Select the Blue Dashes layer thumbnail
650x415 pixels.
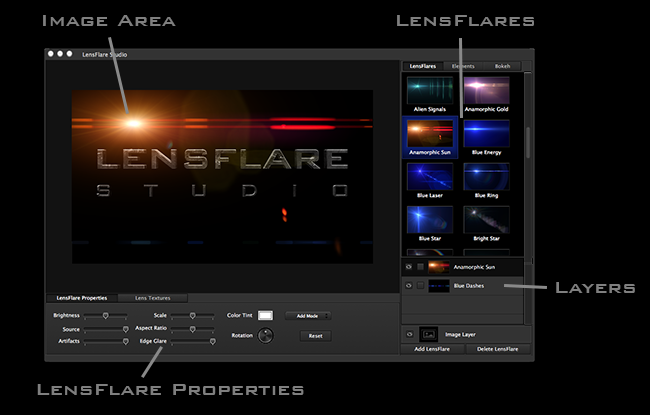tap(439, 286)
